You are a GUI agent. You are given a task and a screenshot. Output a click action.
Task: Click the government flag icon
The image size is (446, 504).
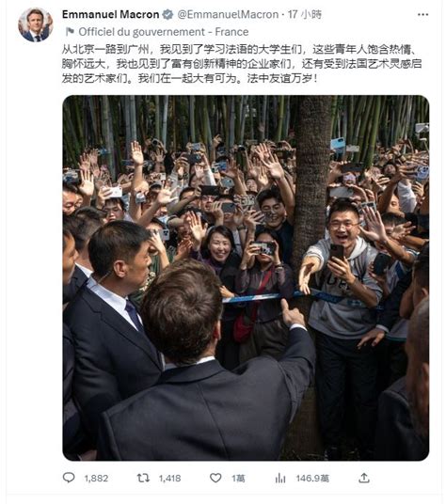70,32
